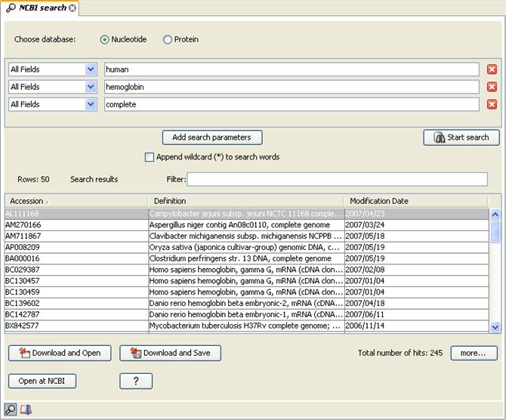Click Download and Save button
Screen dimensions: 506x420
click(171, 354)
